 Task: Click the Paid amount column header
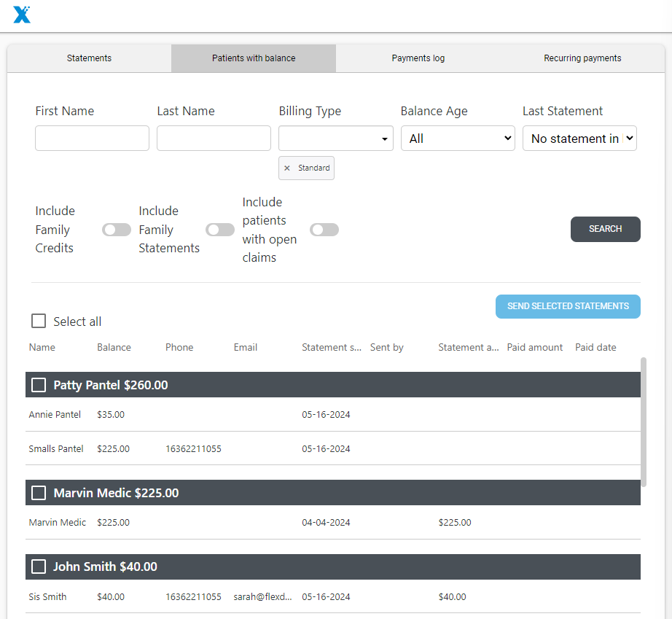[535, 347]
